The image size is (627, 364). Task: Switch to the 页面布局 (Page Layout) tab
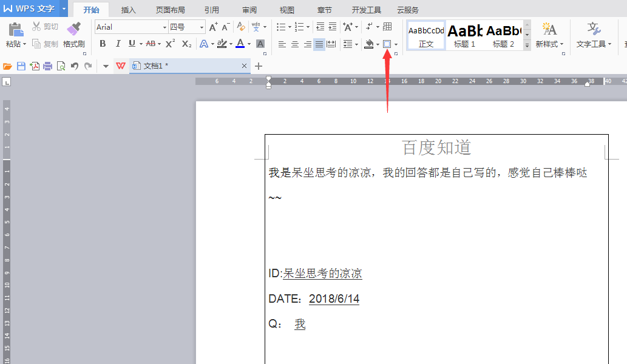[171, 10]
